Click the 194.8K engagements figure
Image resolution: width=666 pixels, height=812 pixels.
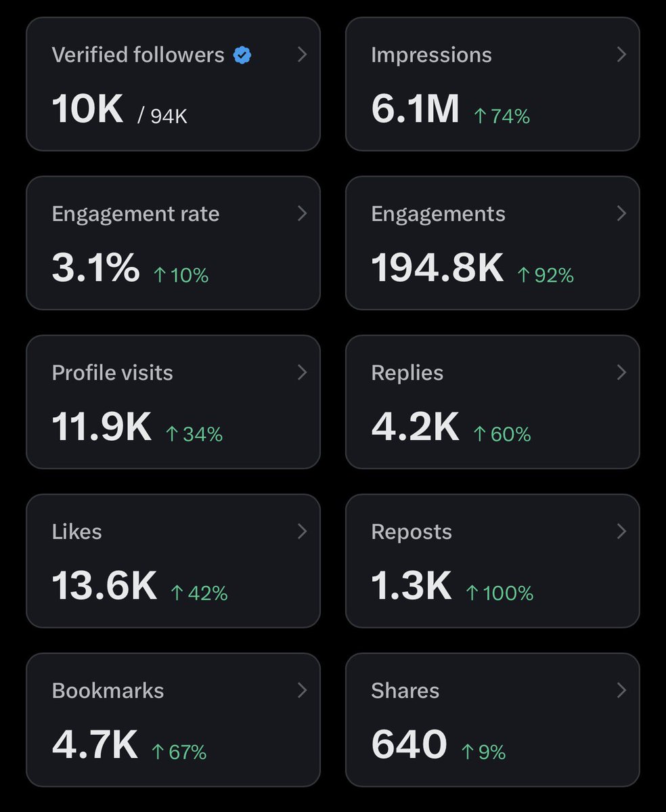click(437, 269)
